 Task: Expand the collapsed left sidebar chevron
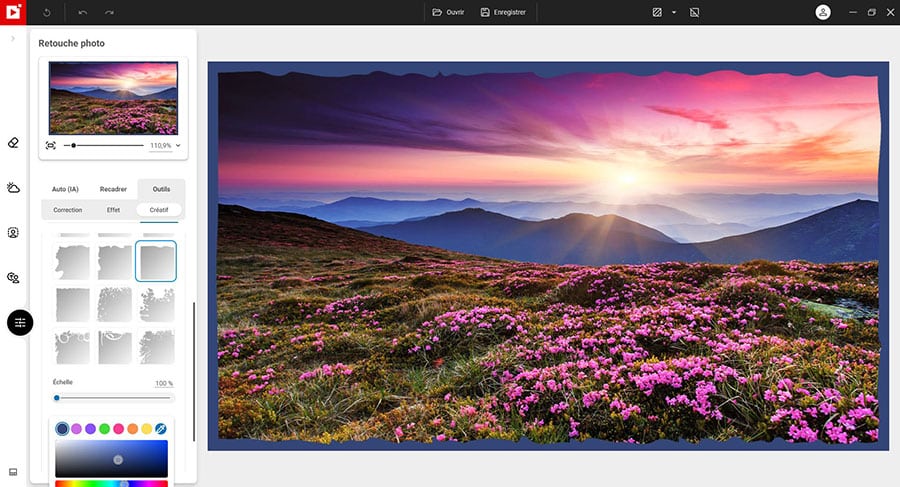click(12, 39)
